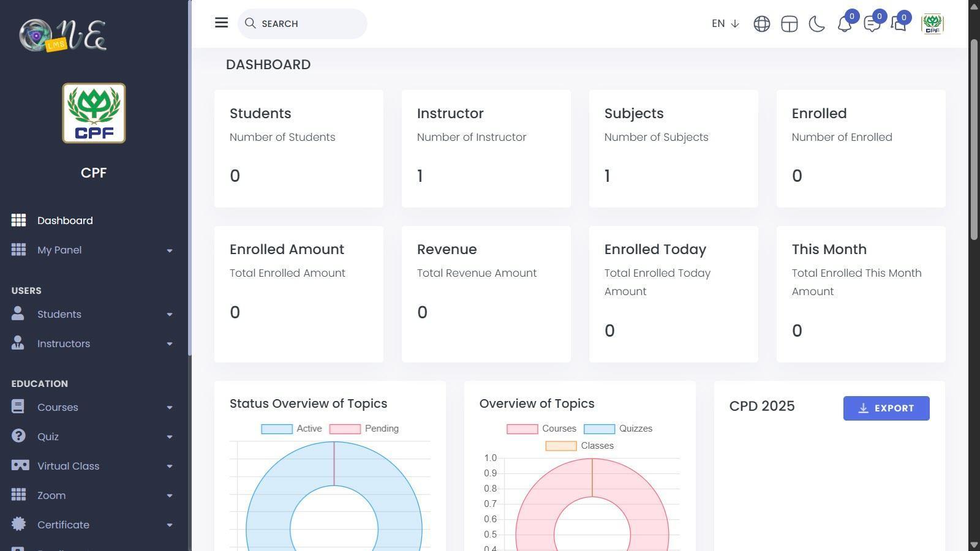This screenshot has width=980, height=551.
Task: Open the globe website icon
Action: coord(761,24)
